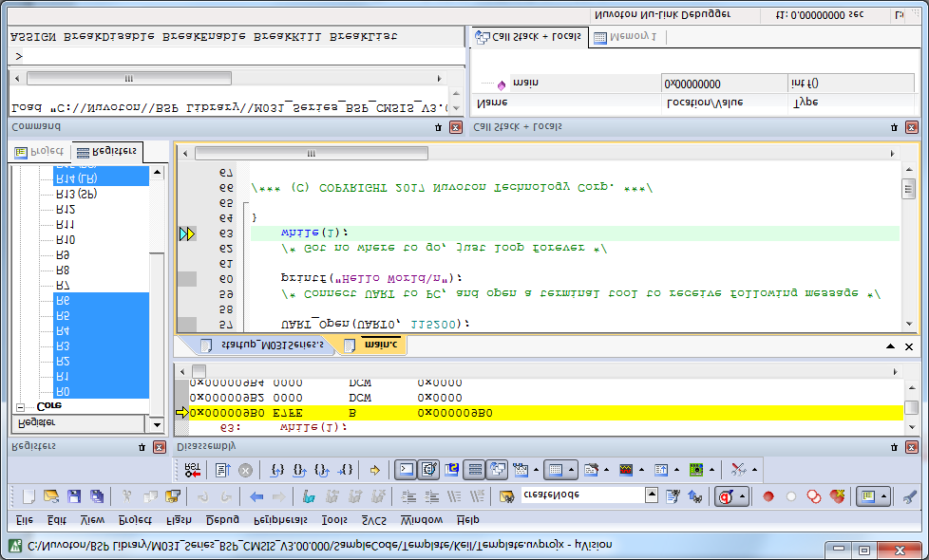Viewport: 929px width, 560px height.
Task: Select the R14 (LR) register row
Action: (x=76, y=177)
